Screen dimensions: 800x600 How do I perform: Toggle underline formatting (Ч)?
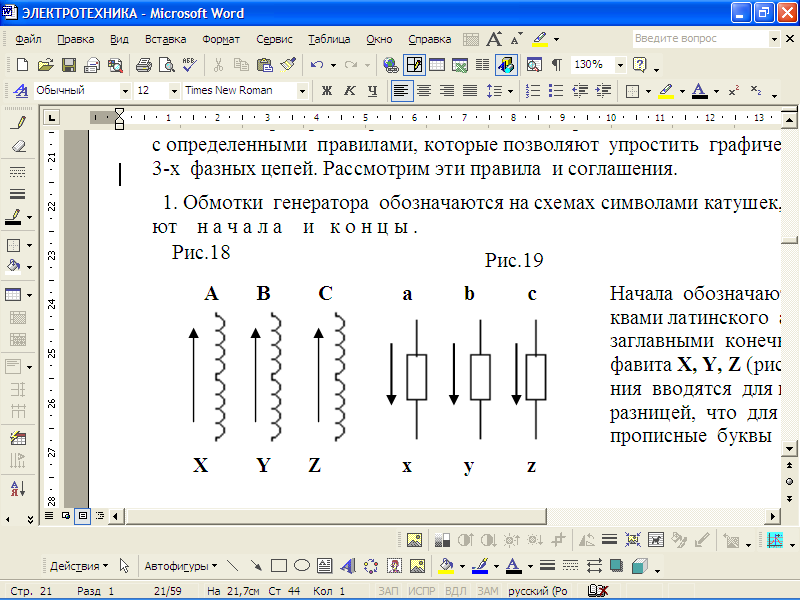click(372, 91)
